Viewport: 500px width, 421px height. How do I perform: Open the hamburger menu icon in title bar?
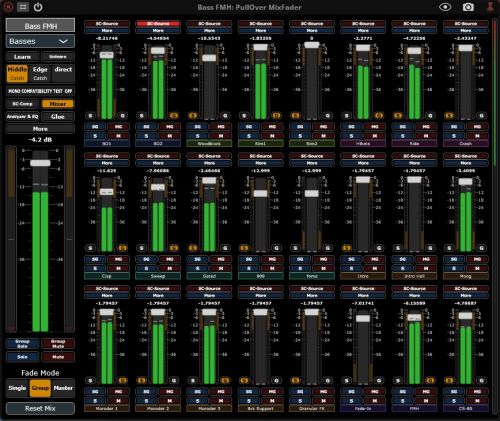(x=23, y=7)
